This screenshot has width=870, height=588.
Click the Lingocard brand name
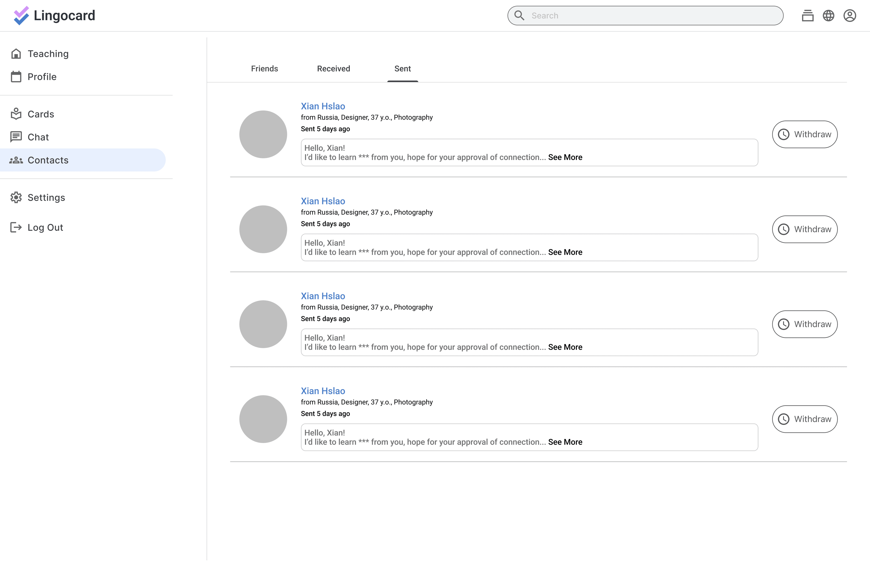pyautogui.click(x=64, y=16)
